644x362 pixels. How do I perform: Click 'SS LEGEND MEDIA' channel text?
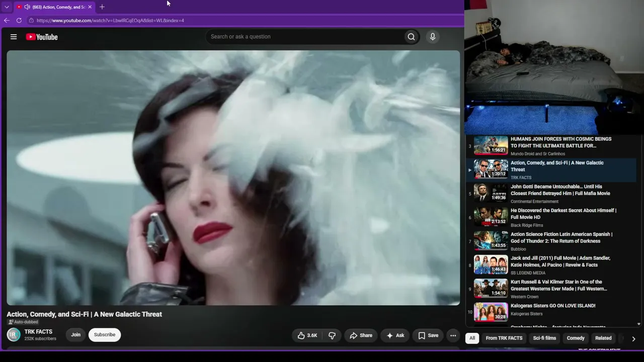528,273
